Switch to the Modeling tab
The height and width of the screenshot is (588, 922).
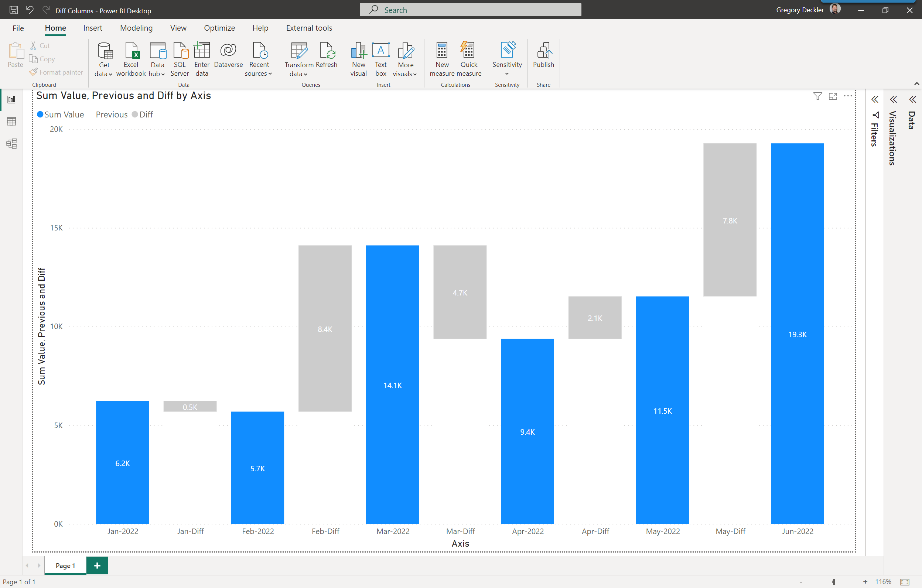136,28
